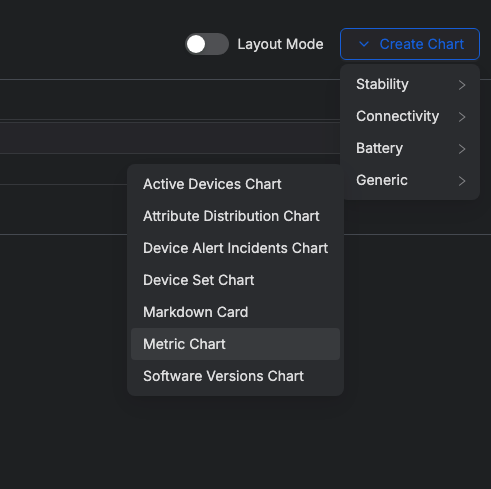Choose Attribute Distribution Chart
Screen dimensions: 491x489
[235, 216]
